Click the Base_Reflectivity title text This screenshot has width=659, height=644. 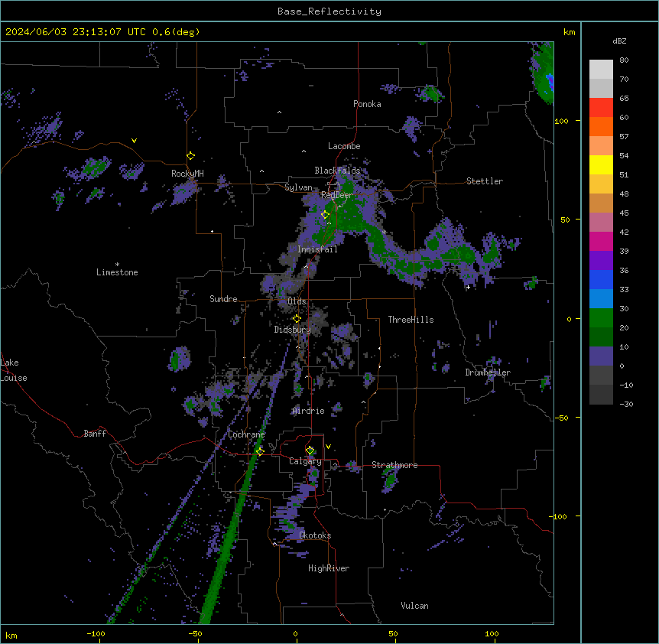tap(329, 11)
